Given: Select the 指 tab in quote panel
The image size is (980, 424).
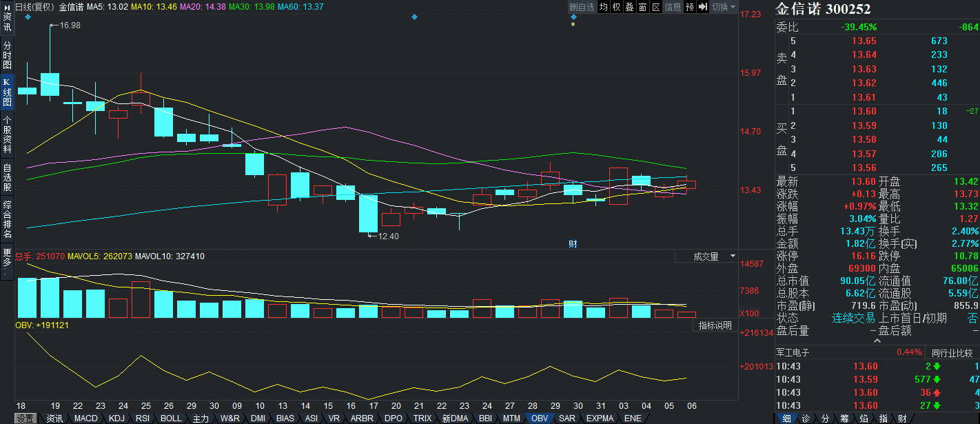Looking at the screenshot, I should [883, 418].
